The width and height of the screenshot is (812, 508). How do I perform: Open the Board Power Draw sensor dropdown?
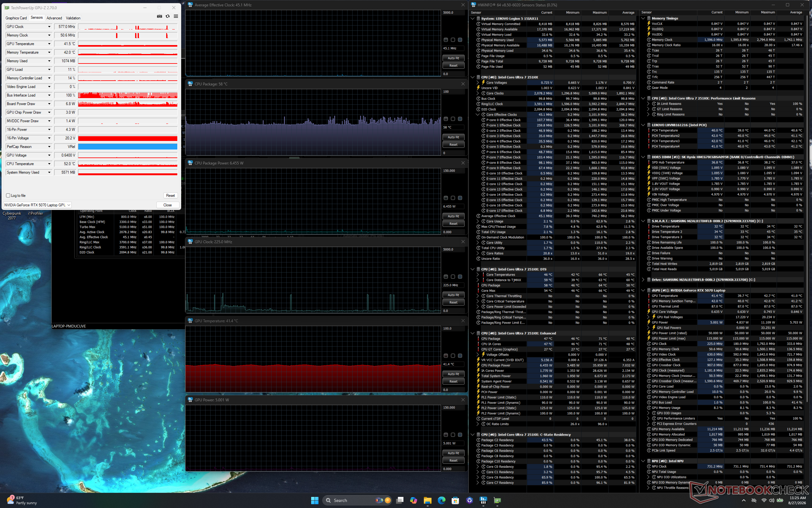[x=49, y=104]
